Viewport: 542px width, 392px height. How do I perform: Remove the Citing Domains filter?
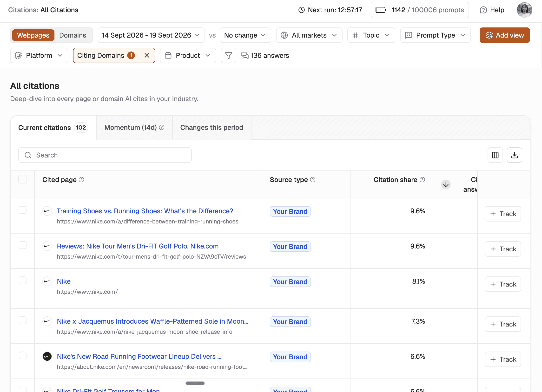click(147, 55)
